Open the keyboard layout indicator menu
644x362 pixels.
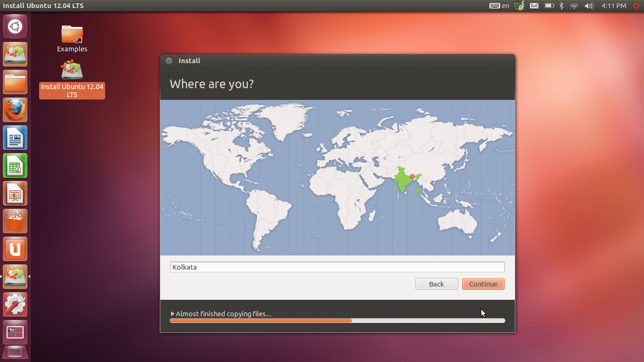tap(499, 6)
